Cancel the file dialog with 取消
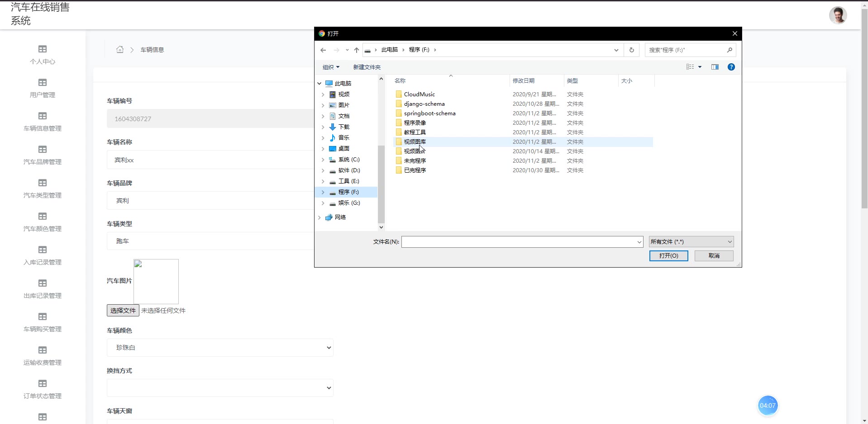 pos(714,256)
